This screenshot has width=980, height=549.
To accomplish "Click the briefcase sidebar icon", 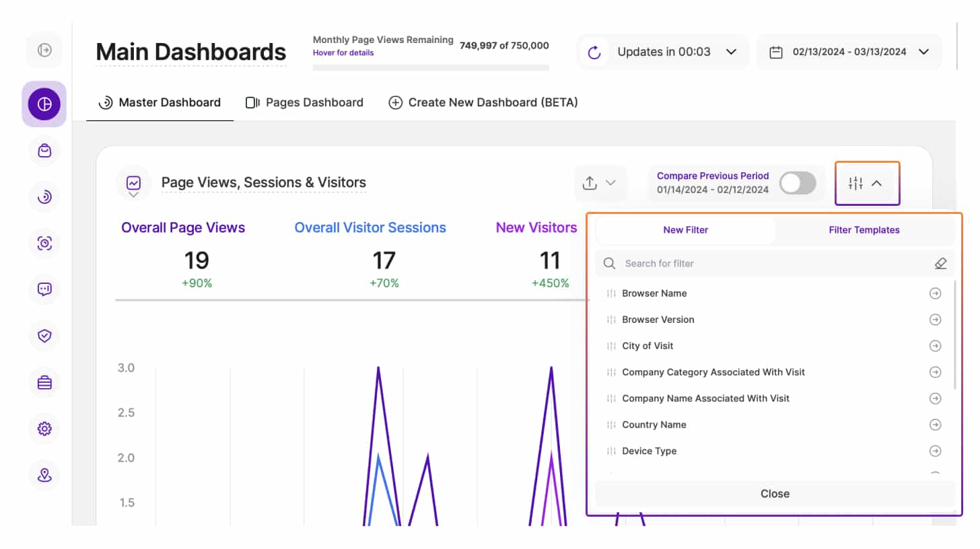I will (x=44, y=382).
